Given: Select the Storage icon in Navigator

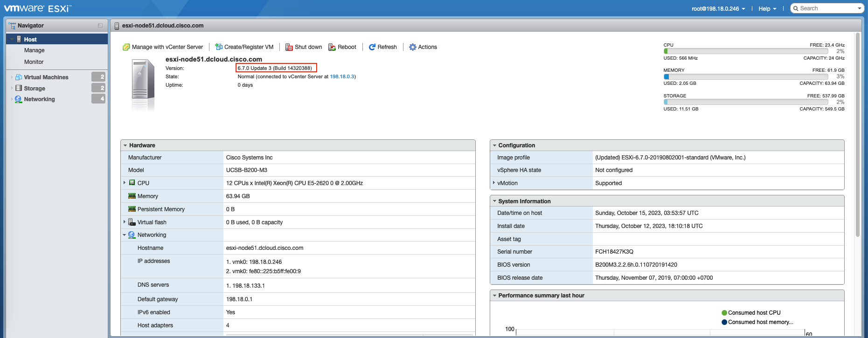Looking at the screenshot, I should (x=19, y=88).
